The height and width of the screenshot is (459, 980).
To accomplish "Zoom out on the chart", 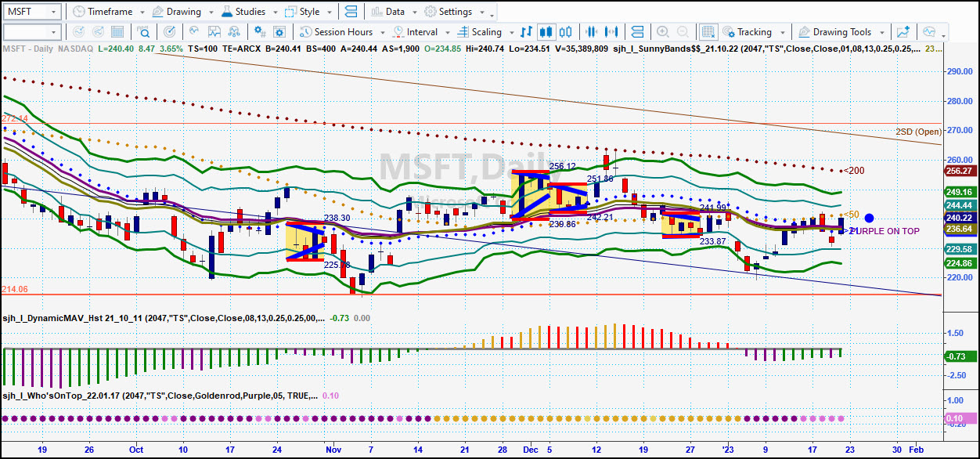I will (683, 32).
